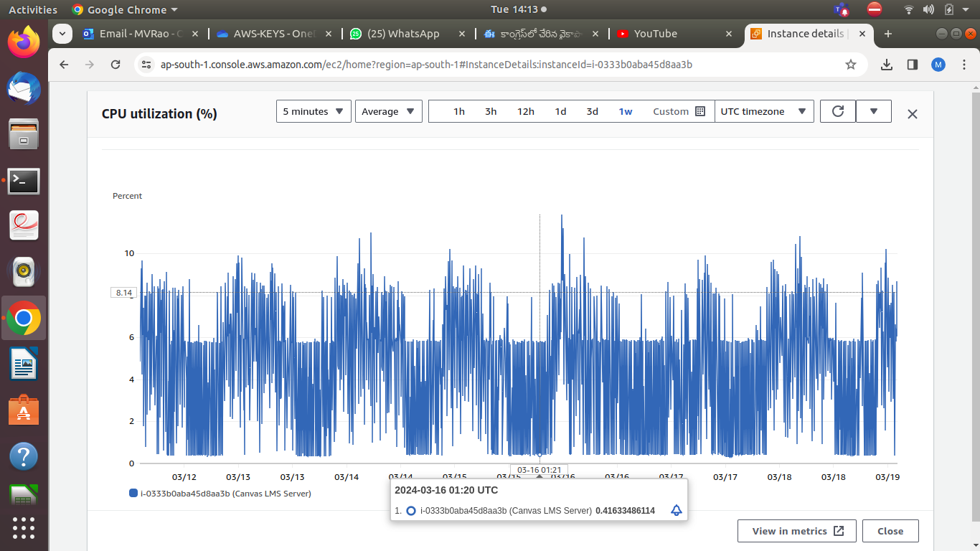980x551 pixels.
Task: Expand the Average statistic dropdown
Action: click(388, 111)
